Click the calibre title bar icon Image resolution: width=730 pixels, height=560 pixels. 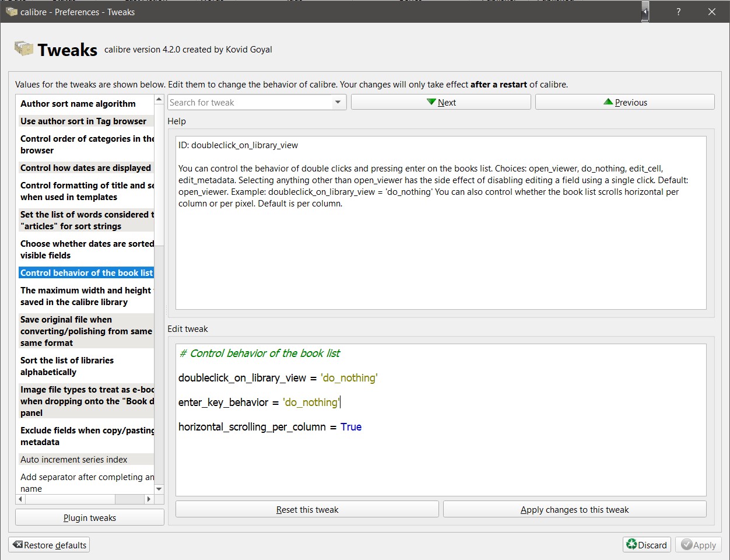click(12, 11)
